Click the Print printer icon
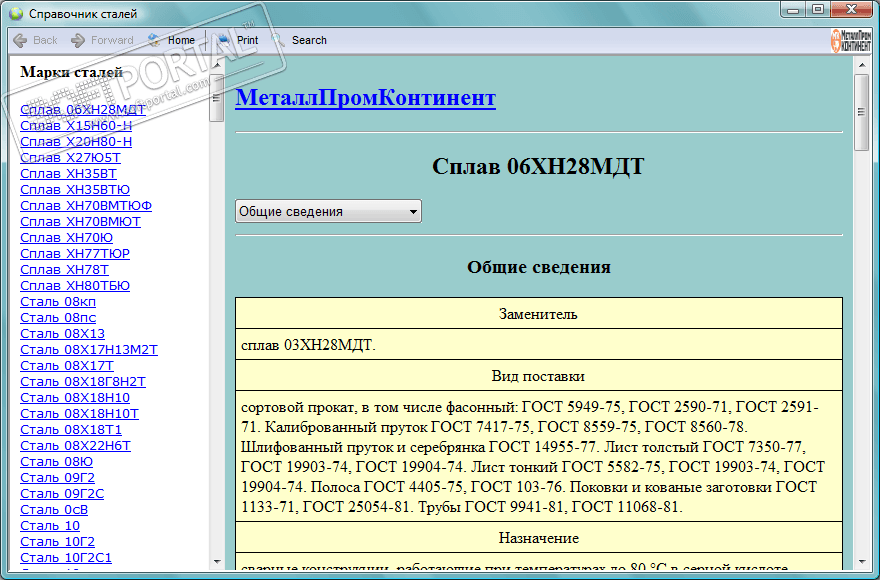Image resolution: width=880 pixels, height=580 pixels. (x=223, y=40)
